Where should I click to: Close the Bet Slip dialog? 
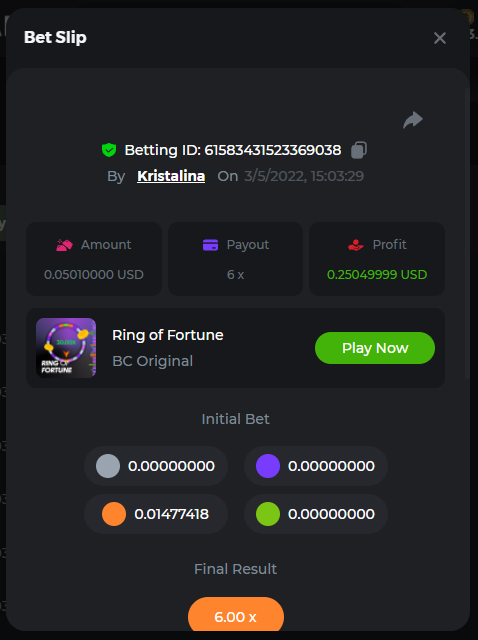click(x=440, y=38)
